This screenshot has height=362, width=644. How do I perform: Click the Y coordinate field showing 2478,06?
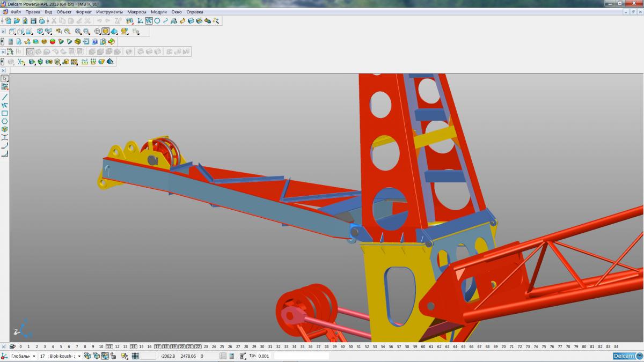coord(188,356)
